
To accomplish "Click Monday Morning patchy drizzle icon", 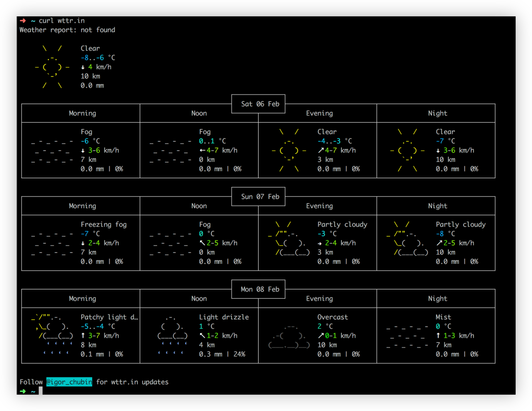I will pos(52,335).
